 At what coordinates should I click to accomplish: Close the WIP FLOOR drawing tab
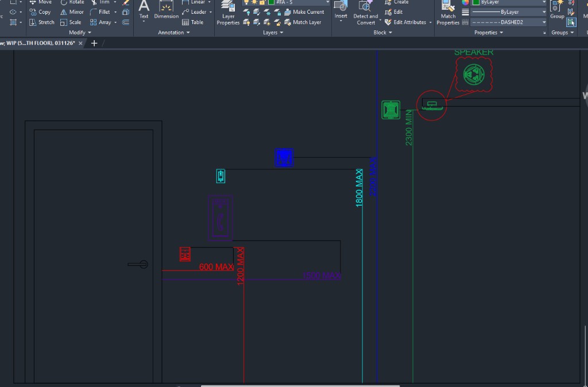80,43
